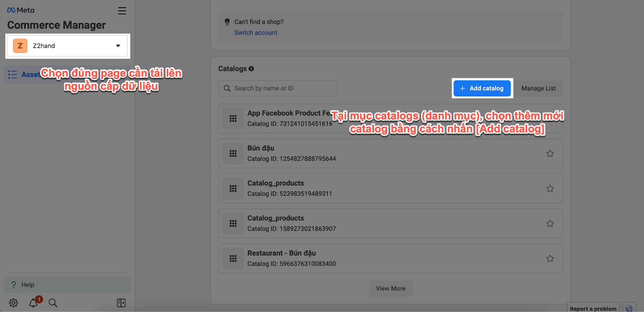The image size is (644, 312).
Task: Follow the Switch account link
Action: (256, 33)
